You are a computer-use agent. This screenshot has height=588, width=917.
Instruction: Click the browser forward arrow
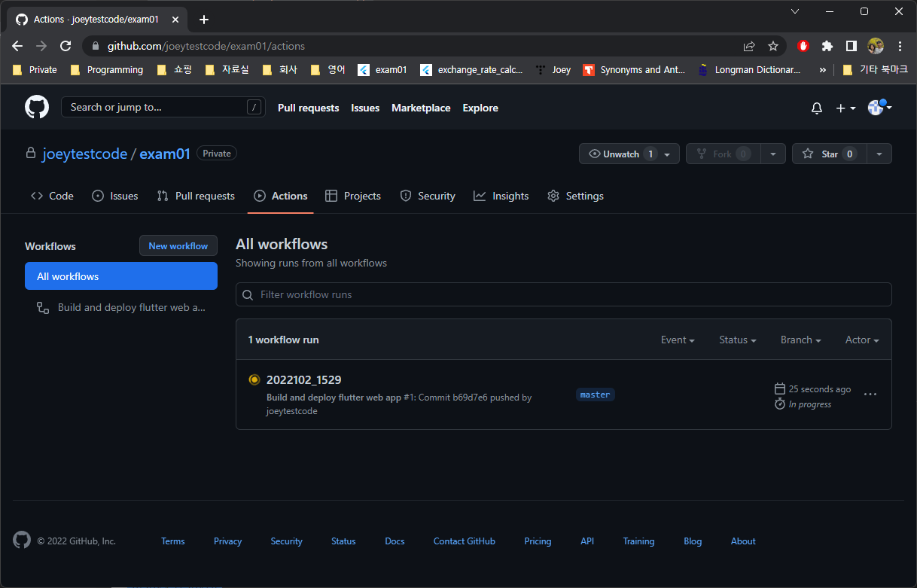(41, 46)
